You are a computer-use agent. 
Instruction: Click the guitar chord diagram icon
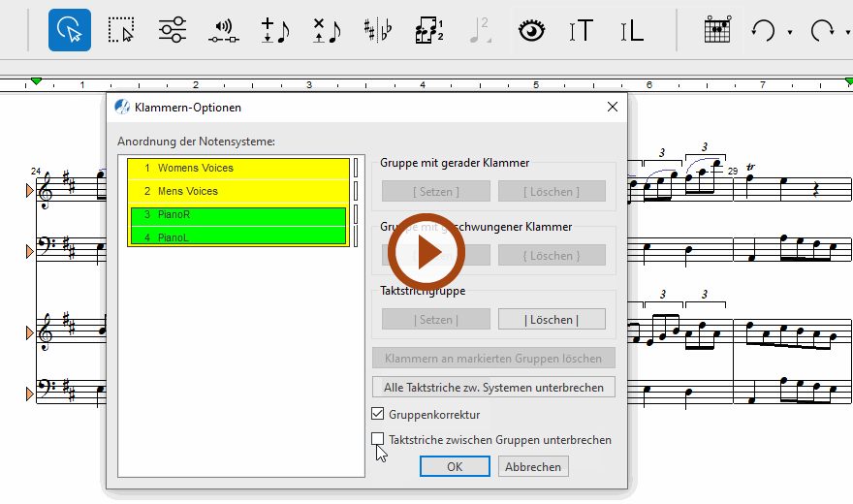pyautogui.click(x=715, y=30)
